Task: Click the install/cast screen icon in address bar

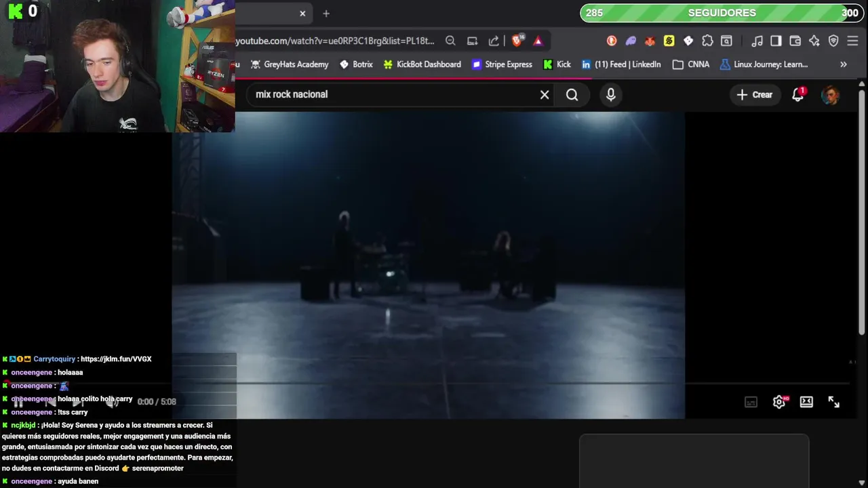Action: tap(473, 41)
